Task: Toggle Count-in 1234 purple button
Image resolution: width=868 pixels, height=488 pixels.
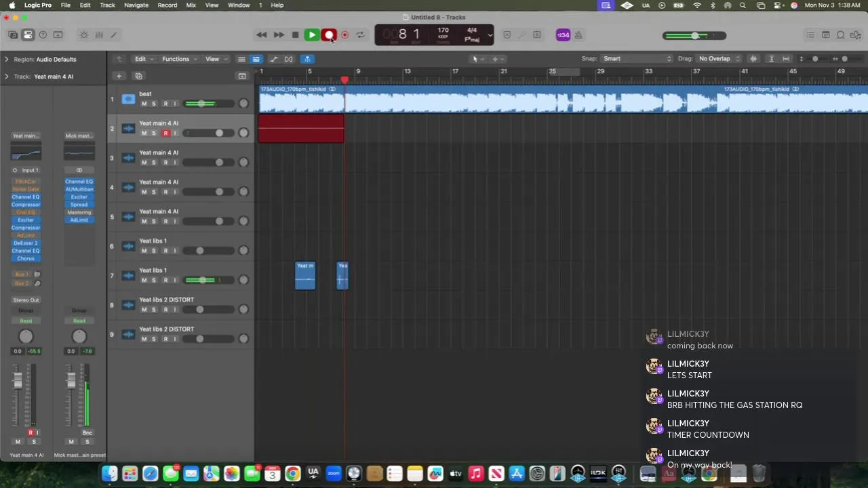Action: 563,35
